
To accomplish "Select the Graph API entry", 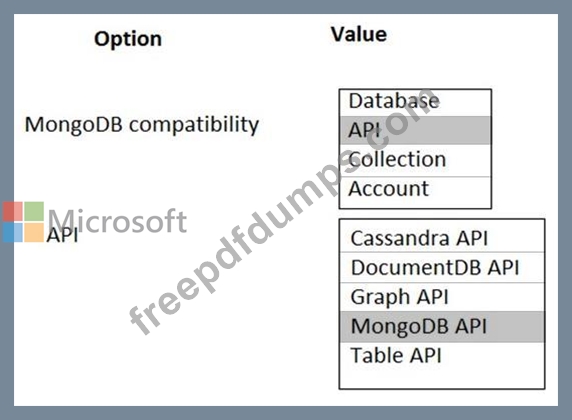I will 442,297.
